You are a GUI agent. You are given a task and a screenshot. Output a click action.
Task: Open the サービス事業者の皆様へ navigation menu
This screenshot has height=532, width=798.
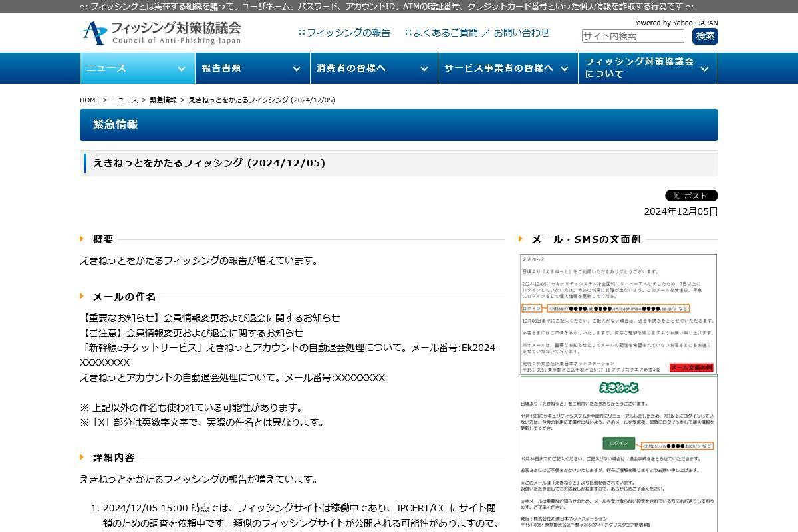coord(507,68)
